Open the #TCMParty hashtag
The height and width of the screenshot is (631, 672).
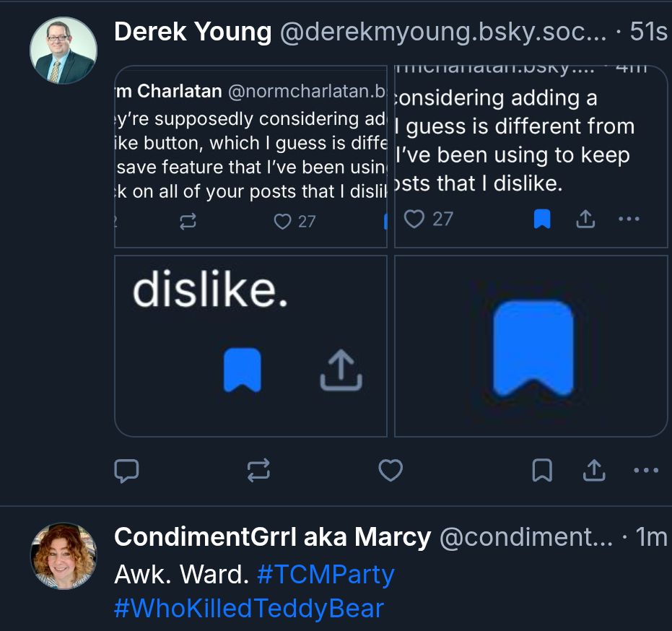tap(326, 575)
